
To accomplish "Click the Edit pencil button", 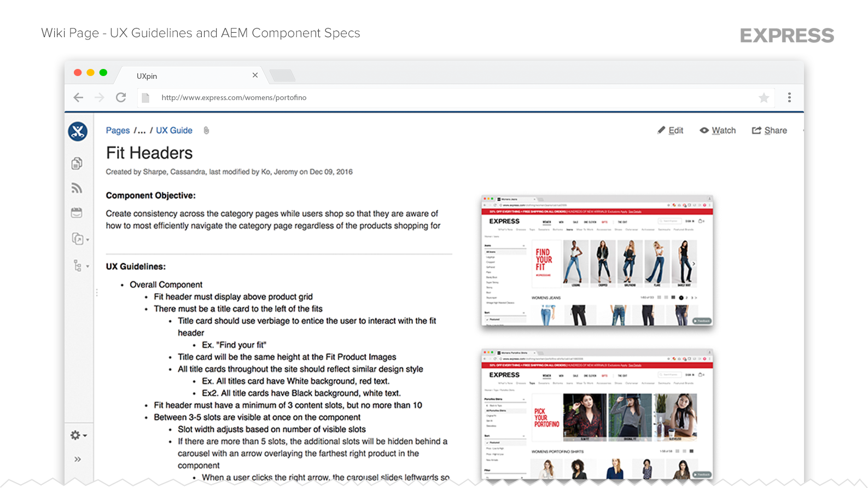I will click(671, 130).
